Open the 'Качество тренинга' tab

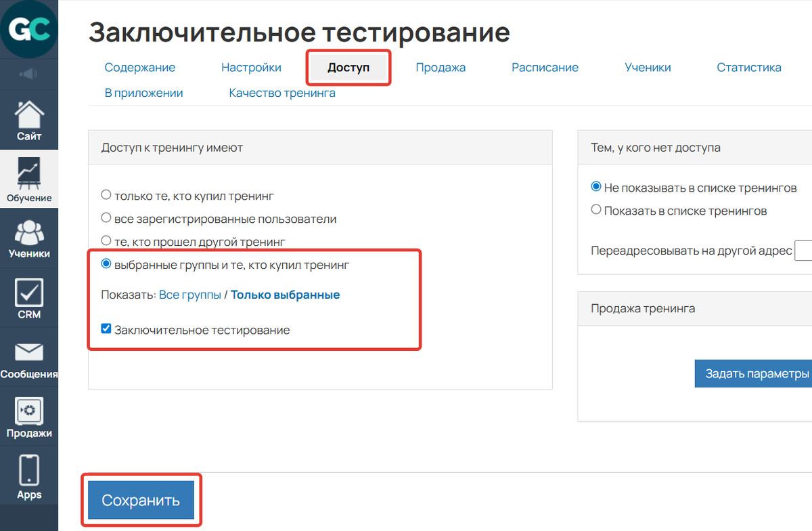click(281, 93)
